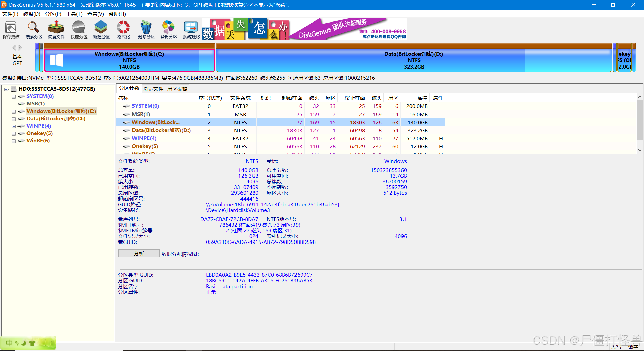Click the 数字 status bar indicator
This screenshot has width=644, height=351.
pyautogui.click(x=633, y=347)
